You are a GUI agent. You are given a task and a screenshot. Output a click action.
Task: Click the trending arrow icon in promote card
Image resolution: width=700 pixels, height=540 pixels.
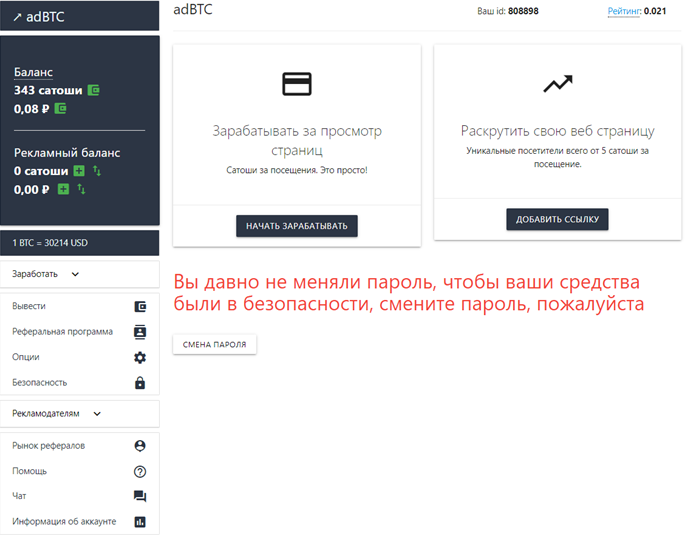point(558,83)
